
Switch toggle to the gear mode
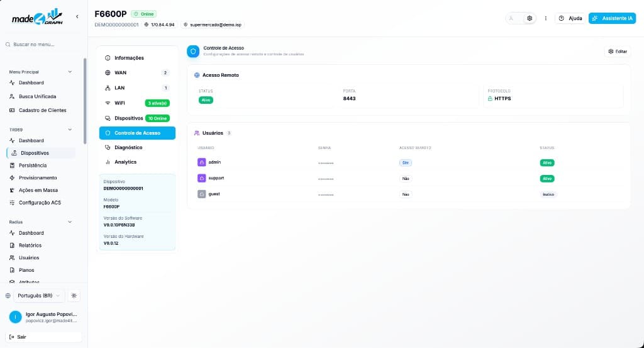pos(530,18)
